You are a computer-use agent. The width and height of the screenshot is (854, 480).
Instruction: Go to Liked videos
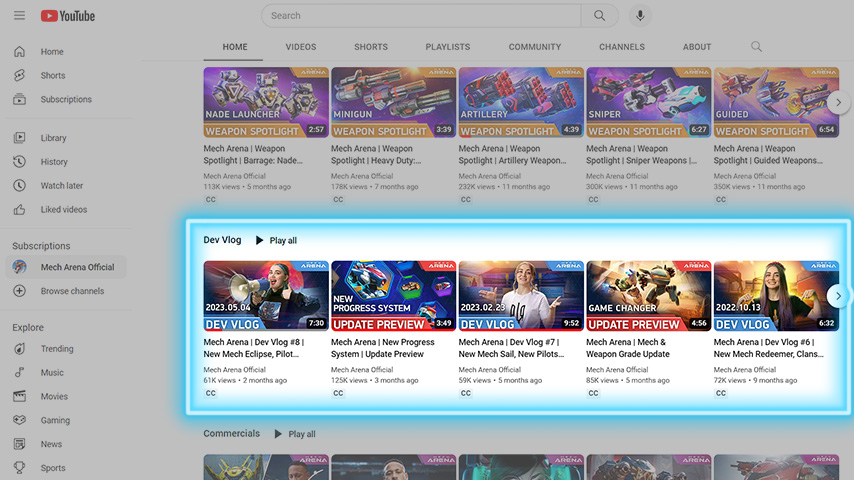[63, 210]
